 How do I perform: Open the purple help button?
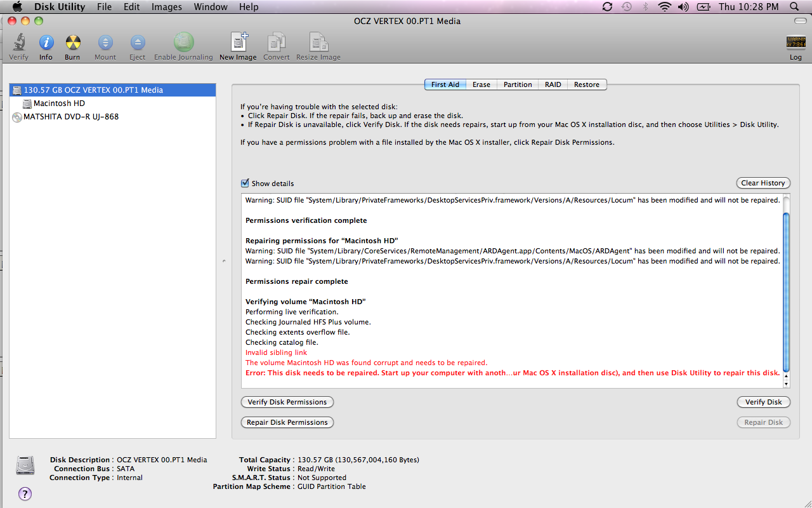coord(25,493)
